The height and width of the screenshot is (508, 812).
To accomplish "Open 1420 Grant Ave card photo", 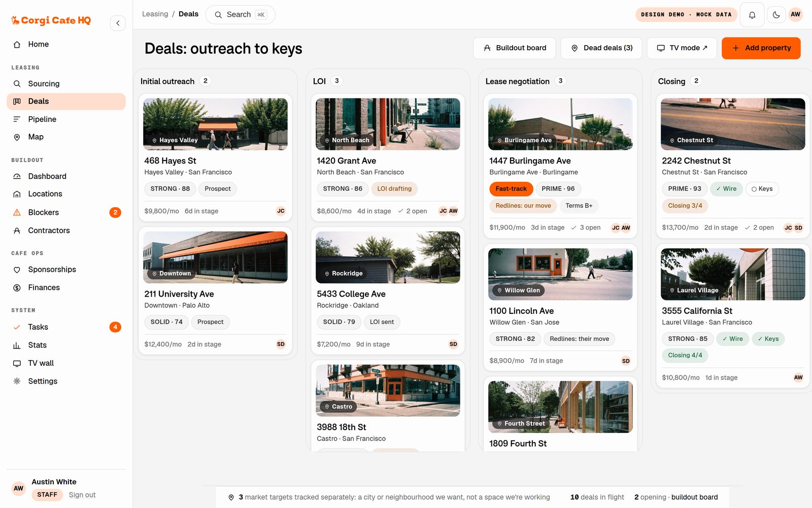I will pos(388,124).
